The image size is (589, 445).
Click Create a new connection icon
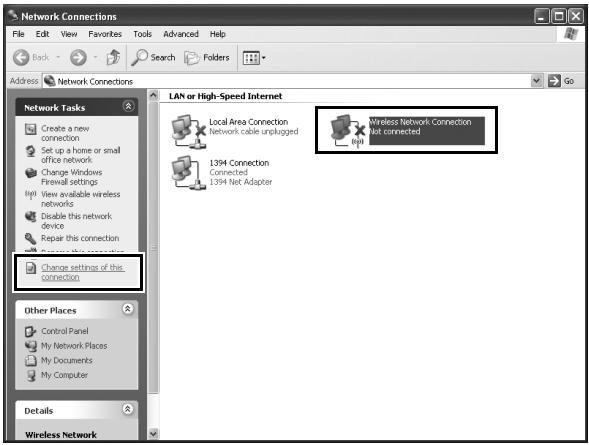[30, 129]
